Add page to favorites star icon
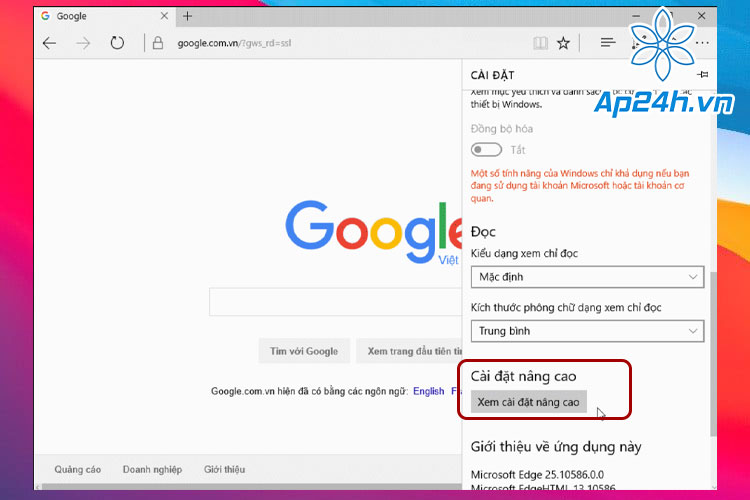 tap(563, 43)
